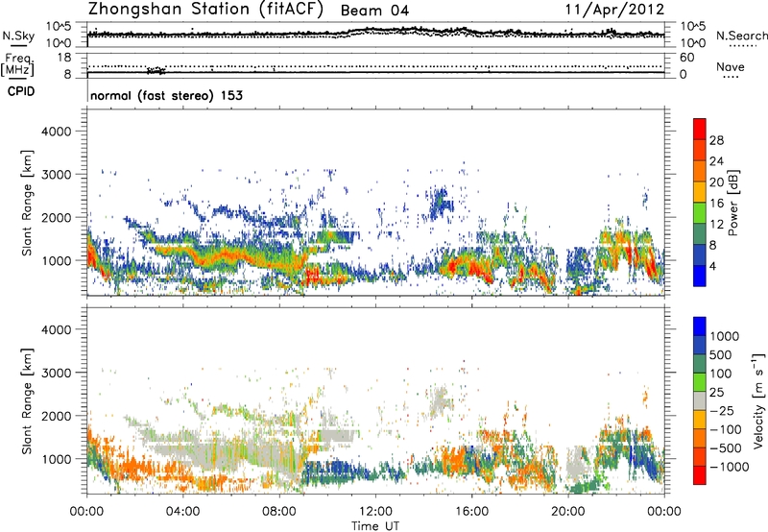
Task: Pick the gray segment of the velocity colorbar
Action: point(700,401)
